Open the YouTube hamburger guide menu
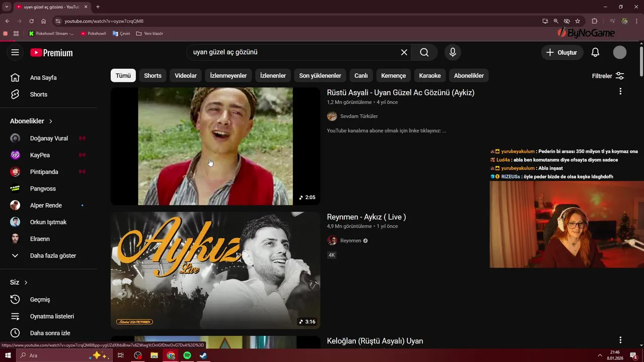Image resolution: width=644 pixels, height=362 pixels. 15,52
